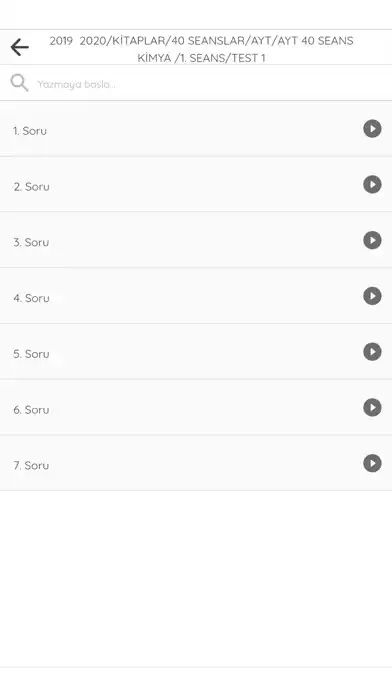The image size is (392, 696).
Task: Open the '7. Soru' row label
Action: (x=31, y=466)
